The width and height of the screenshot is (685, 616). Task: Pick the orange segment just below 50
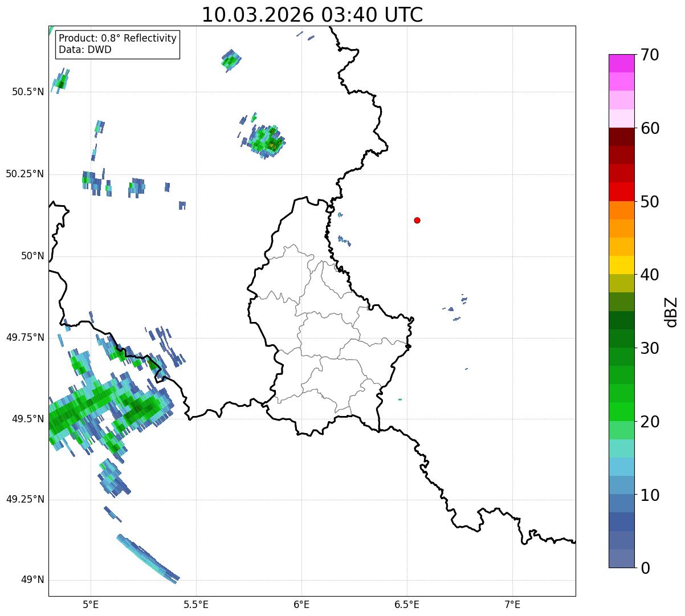click(622, 210)
